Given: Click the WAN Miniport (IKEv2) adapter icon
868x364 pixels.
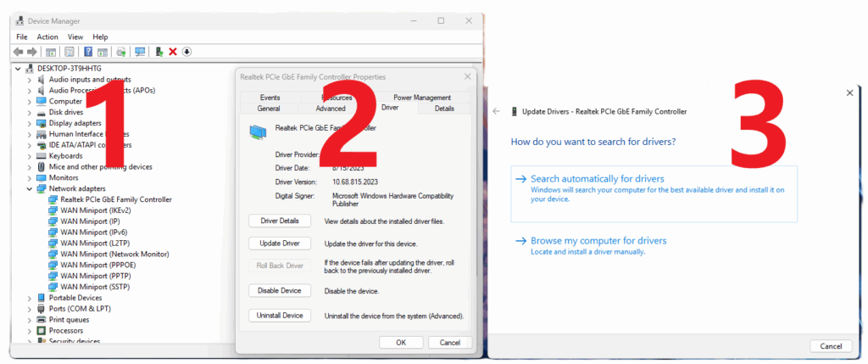Looking at the screenshot, I should coord(53,210).
